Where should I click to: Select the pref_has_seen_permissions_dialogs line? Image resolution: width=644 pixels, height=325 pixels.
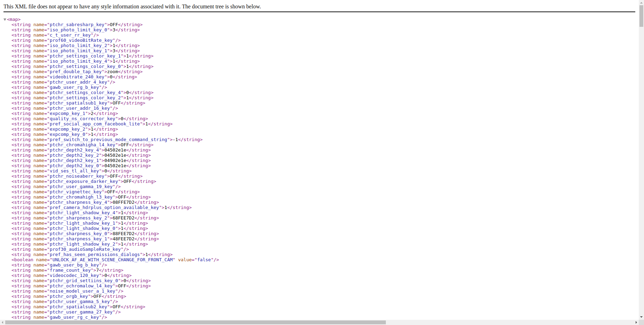coord(92,255)
